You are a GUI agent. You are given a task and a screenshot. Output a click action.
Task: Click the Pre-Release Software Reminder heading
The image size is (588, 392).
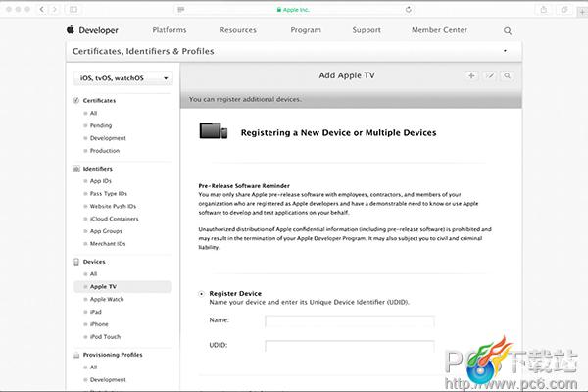[x=244, y=185]
